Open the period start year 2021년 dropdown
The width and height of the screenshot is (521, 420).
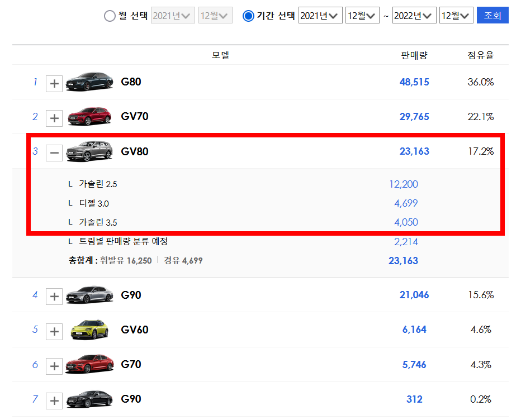click(x=320, y=16)
